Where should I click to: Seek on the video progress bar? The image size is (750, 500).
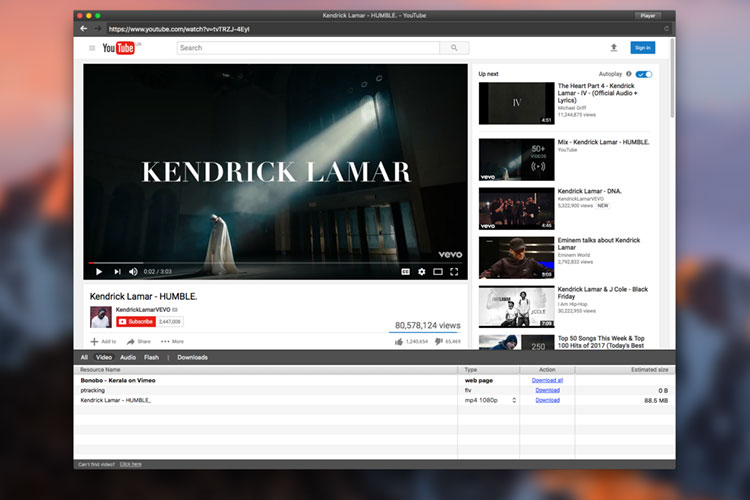pos(275,263)
